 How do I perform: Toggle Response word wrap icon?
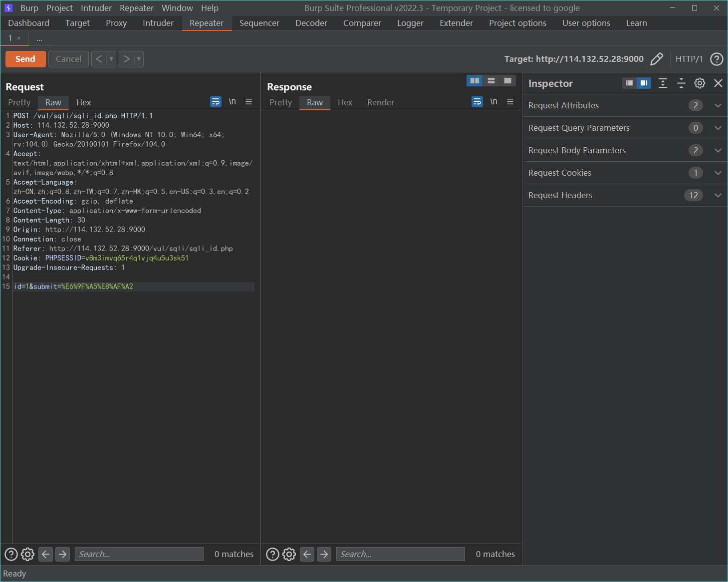click(477, 102)
